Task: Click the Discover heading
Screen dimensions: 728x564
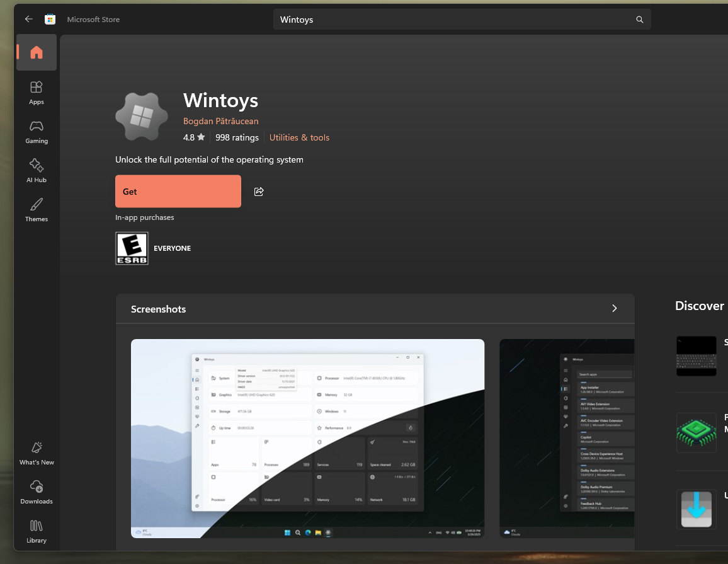Action: pyautogui.click(x=699, y=306)
